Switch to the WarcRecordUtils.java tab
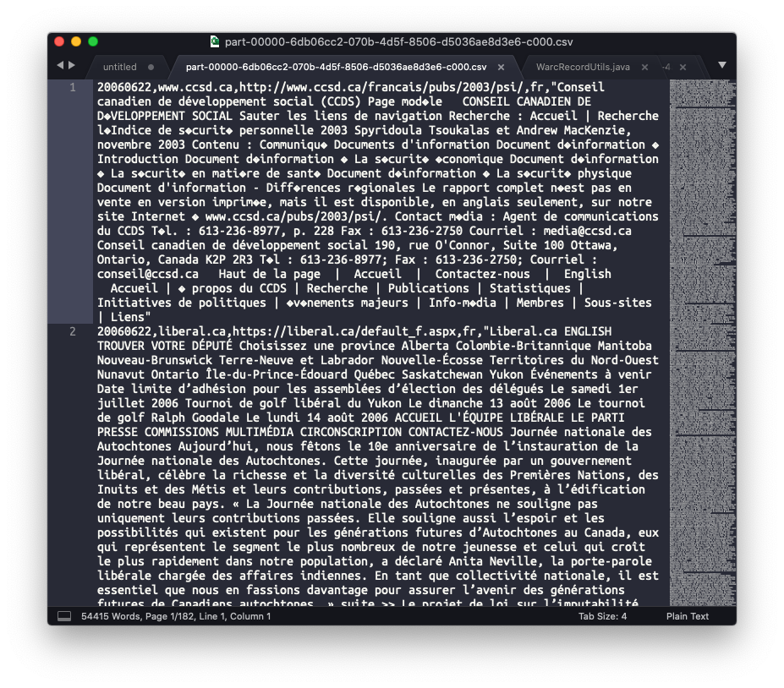 click(x=583, y=67)
